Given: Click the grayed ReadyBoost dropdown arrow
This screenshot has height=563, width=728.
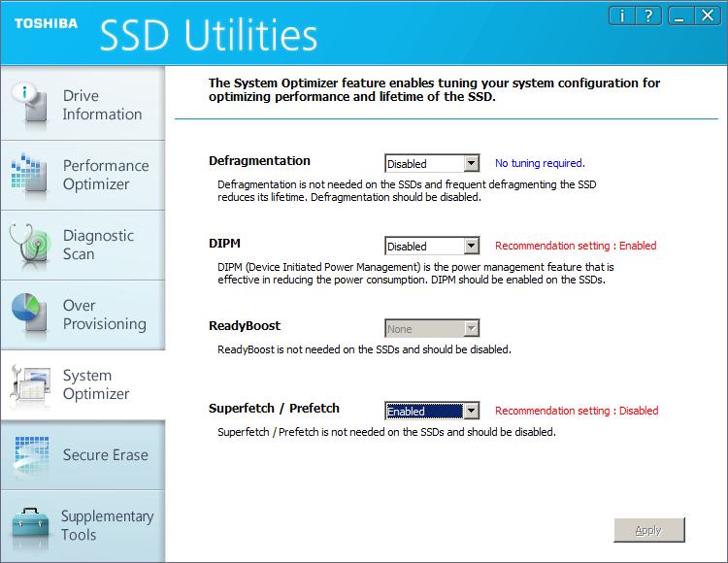Looking at the screenshot, I should [471, 328].
